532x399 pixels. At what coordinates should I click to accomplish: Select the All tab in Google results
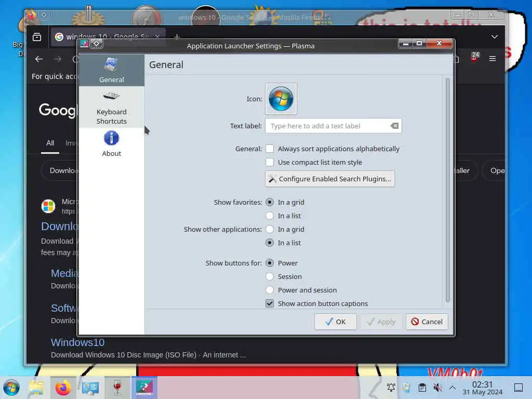click(50, 143)
